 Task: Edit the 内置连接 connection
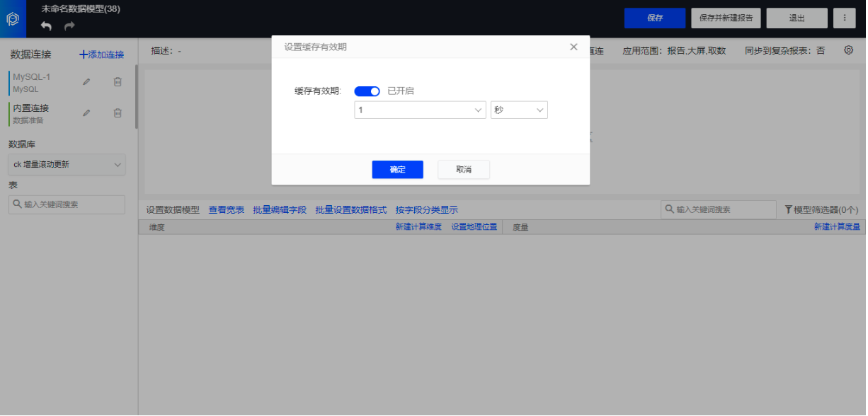[x=86, y=113]
